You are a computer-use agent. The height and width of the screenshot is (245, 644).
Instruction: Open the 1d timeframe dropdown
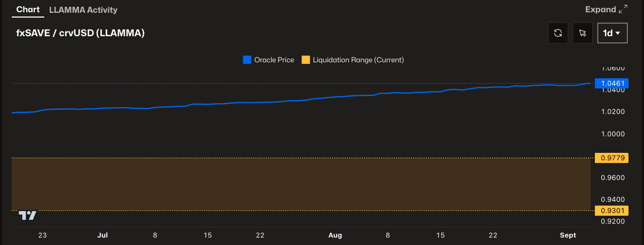tap(612, 33)
